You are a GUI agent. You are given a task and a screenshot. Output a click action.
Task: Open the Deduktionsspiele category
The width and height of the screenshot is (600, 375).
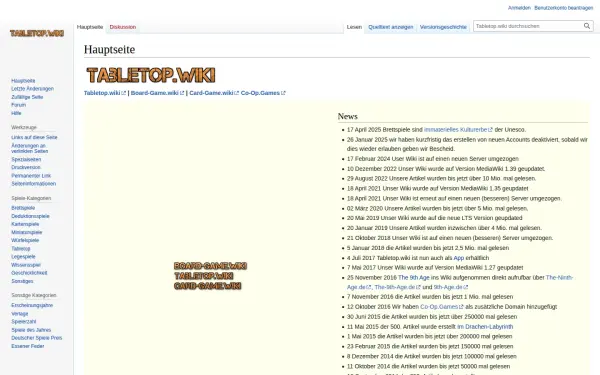click(30, 216)
